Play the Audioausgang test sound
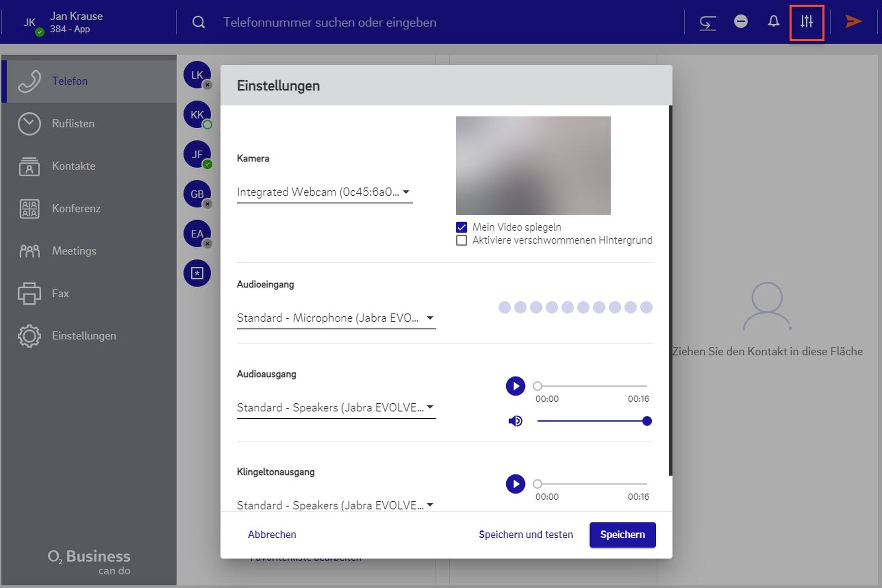The image size is (882, 588). (515, 386)
